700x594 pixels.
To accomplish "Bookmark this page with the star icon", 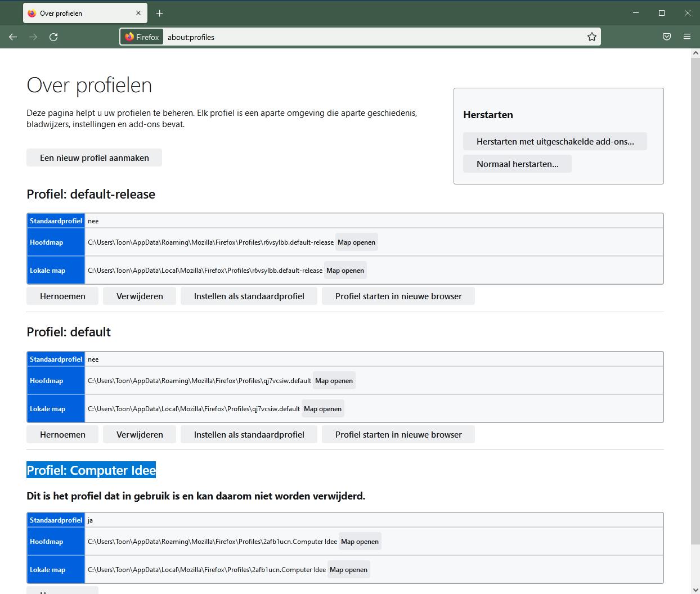I will (x=591, y=37).
